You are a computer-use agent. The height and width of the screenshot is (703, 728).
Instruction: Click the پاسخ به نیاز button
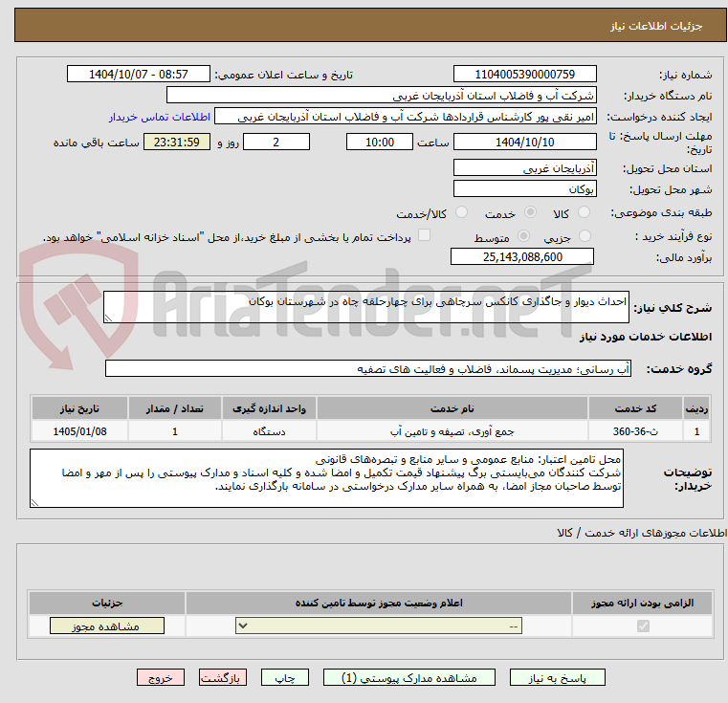coord(557,678)
